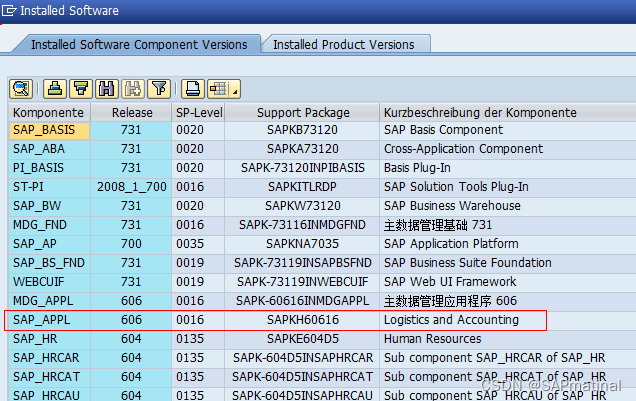Click the 2008_1_700 release value

[131, 187]
